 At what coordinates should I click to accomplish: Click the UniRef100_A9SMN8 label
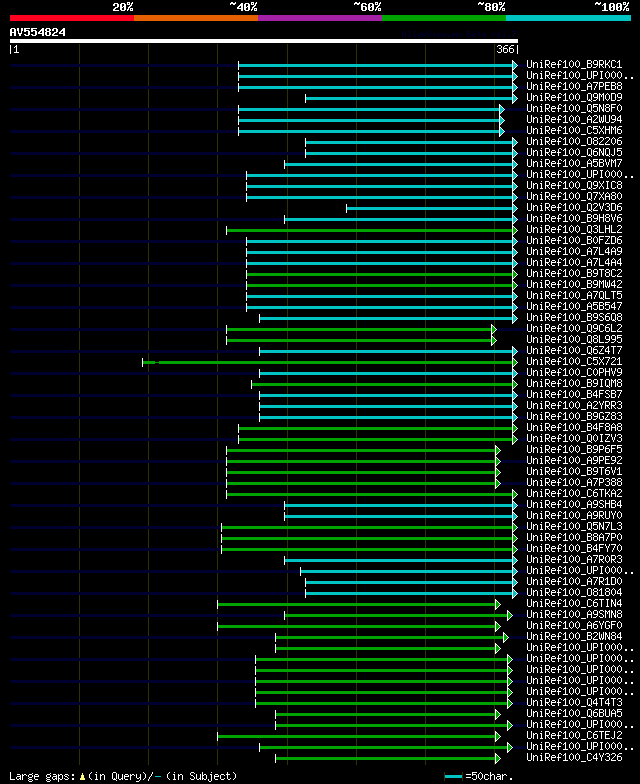pos(574,614)
